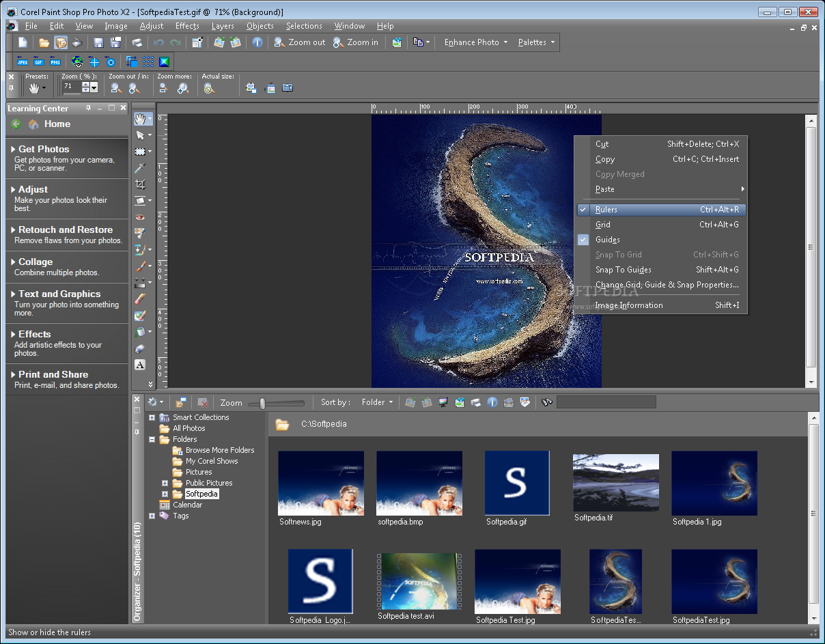This screenshot has height=644, width=825.
Task: Open the Enhance Photo dropdown
Action: click(x=475, y=42)
